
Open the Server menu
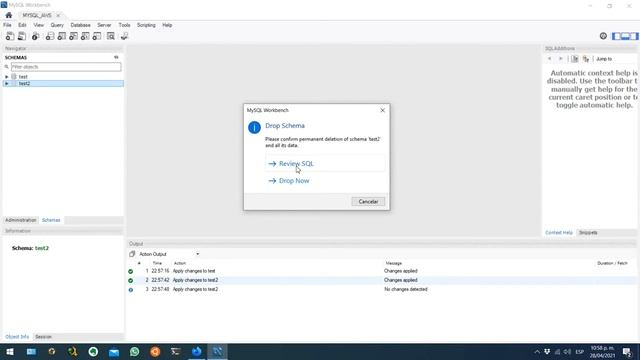pyautogui.click(x=104, y=25)
